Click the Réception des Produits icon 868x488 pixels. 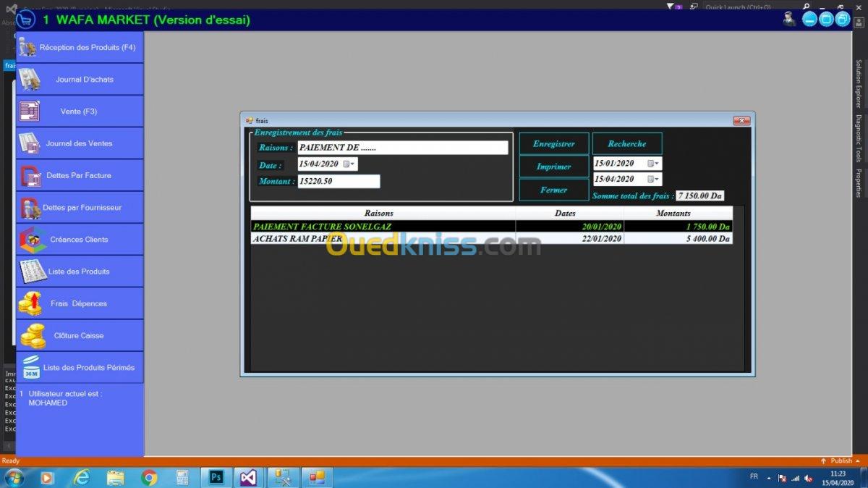pyautogui.click(x=27, y=48)
